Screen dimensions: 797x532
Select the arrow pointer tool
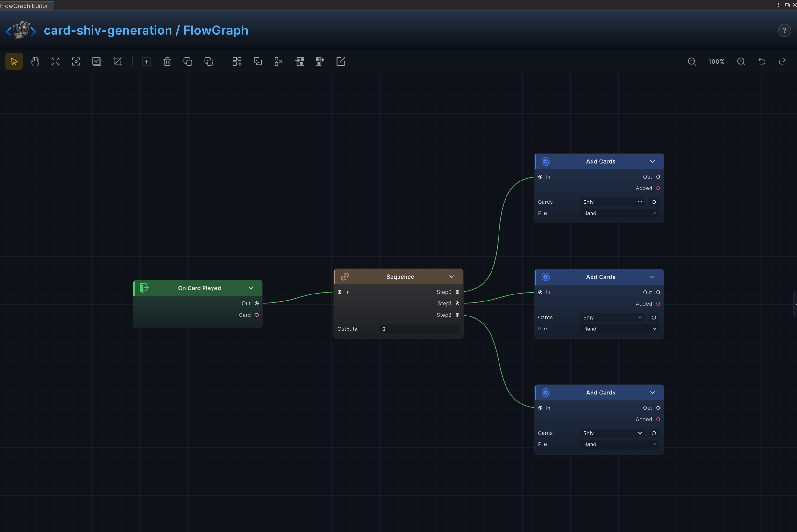coord(14,61)
